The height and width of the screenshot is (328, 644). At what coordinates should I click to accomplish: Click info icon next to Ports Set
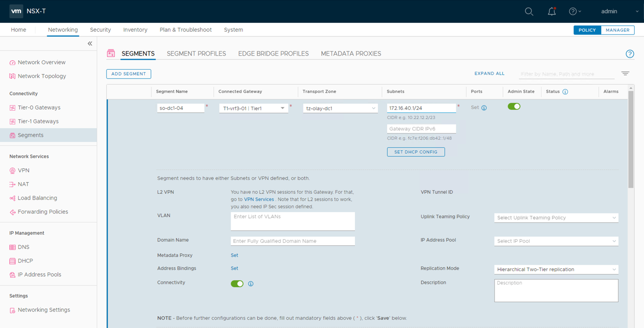coord(484,108)
